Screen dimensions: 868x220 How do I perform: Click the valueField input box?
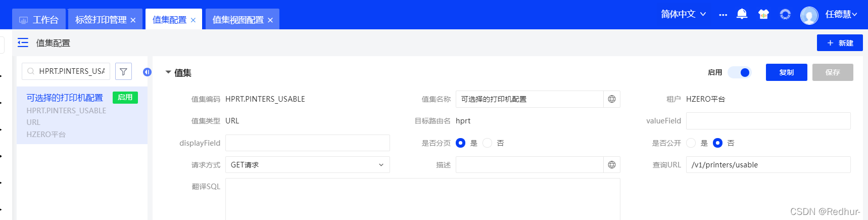tap(768, 121)
